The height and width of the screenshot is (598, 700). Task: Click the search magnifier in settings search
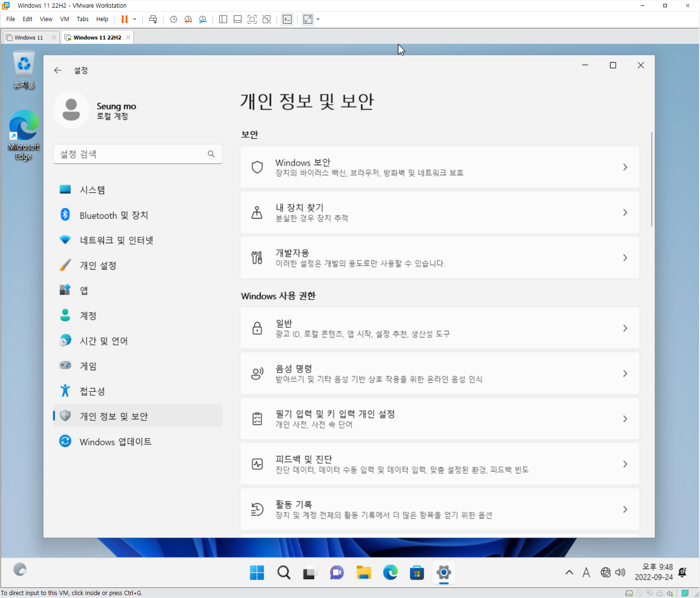click(x=211, y=154)
